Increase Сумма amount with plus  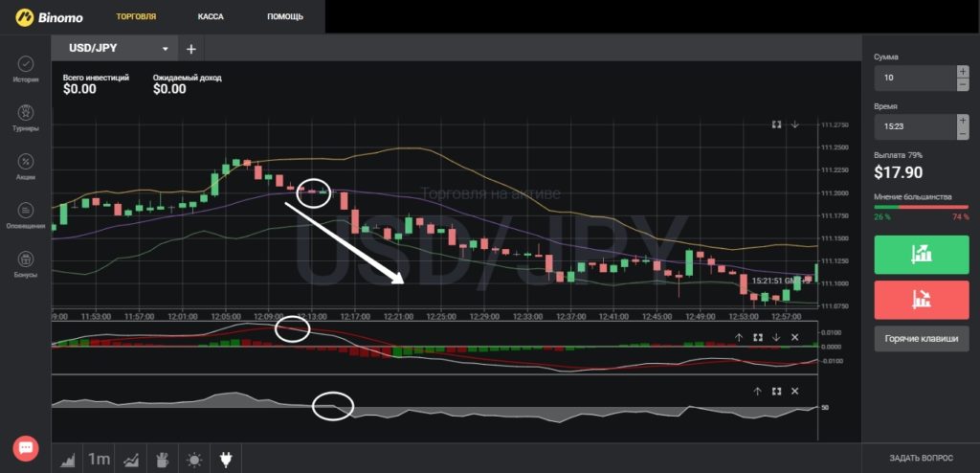(963, 71)
